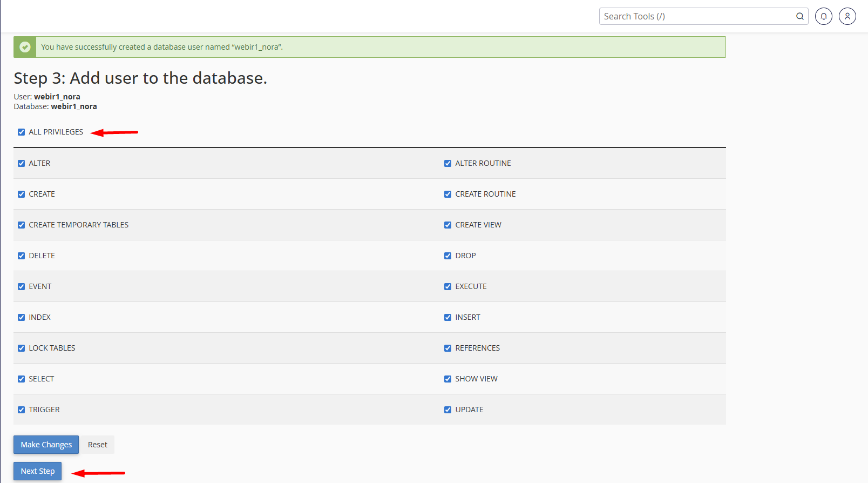868x483 pixels.
Task: Click the search magnifier icon
Action: [x=799, y=16]
